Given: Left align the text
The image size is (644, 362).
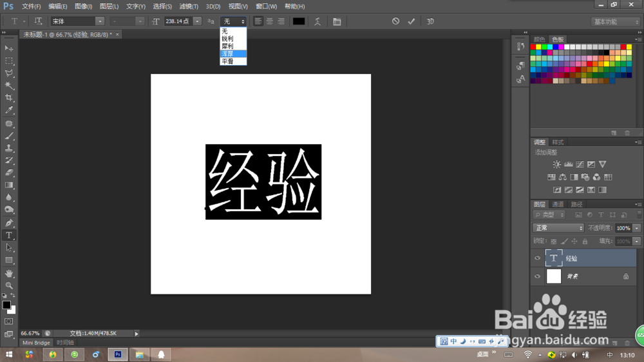Looking at the screenshot, I should pyautogui.click(x=258, y=21).
